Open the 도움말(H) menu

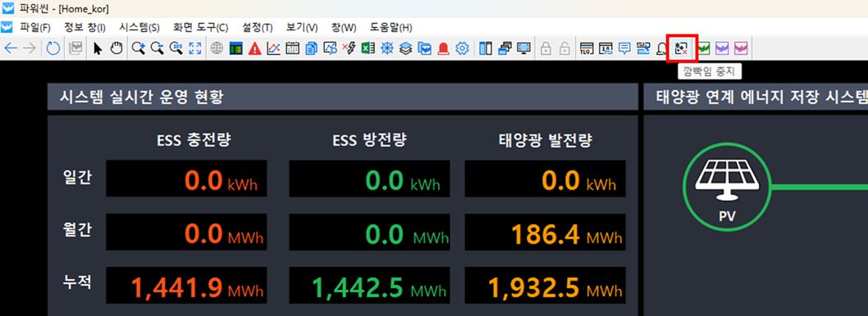(391, 27)
